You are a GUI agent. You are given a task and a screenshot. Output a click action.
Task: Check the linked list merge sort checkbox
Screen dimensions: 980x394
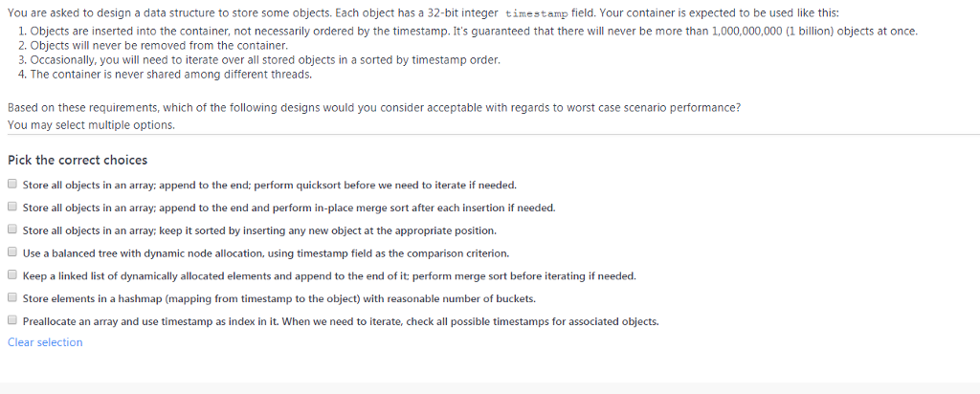pos(11,275)
